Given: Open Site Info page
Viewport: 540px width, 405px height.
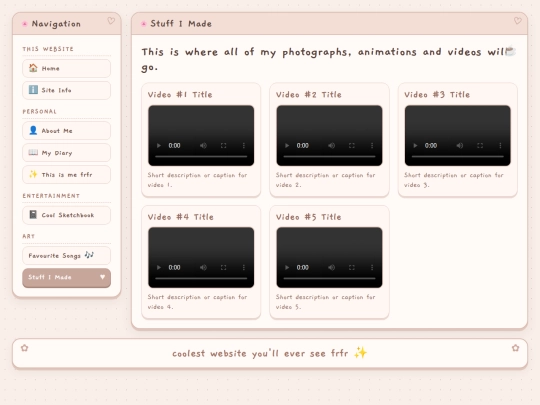Looking at the screenshot, I should 66,90.
